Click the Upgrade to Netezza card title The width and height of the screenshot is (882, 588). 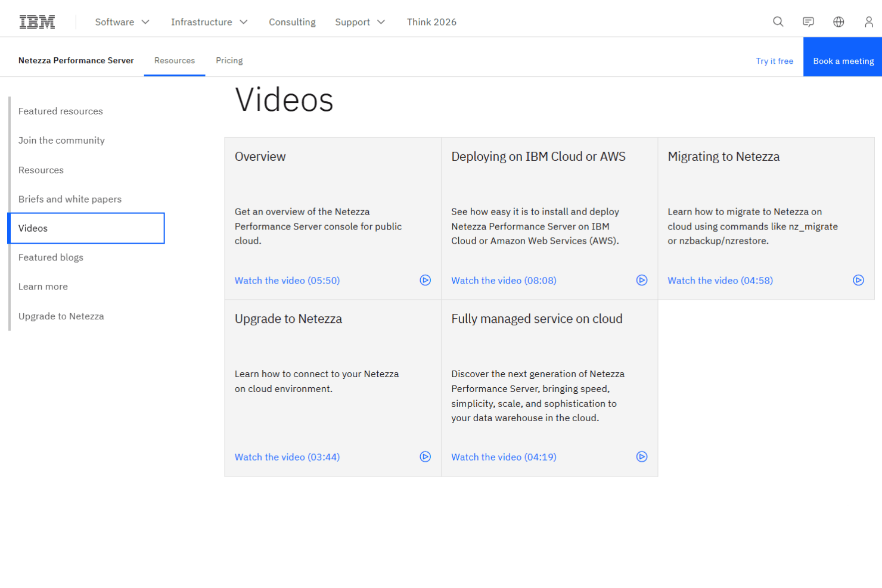(288, 319)
